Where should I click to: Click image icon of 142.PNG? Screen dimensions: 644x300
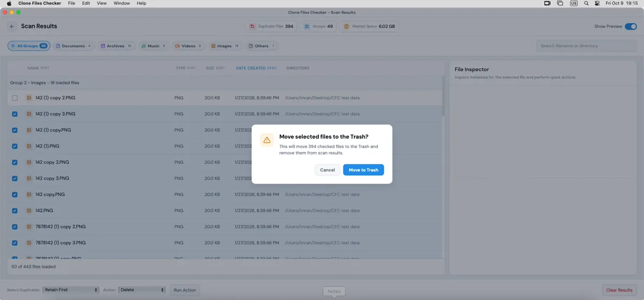click(x=29, y=211)
